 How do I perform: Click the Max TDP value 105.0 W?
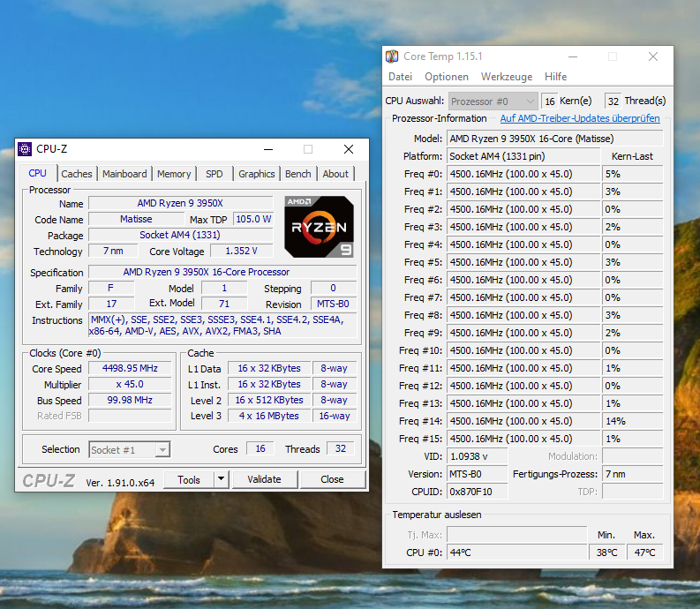pos(253,219)
